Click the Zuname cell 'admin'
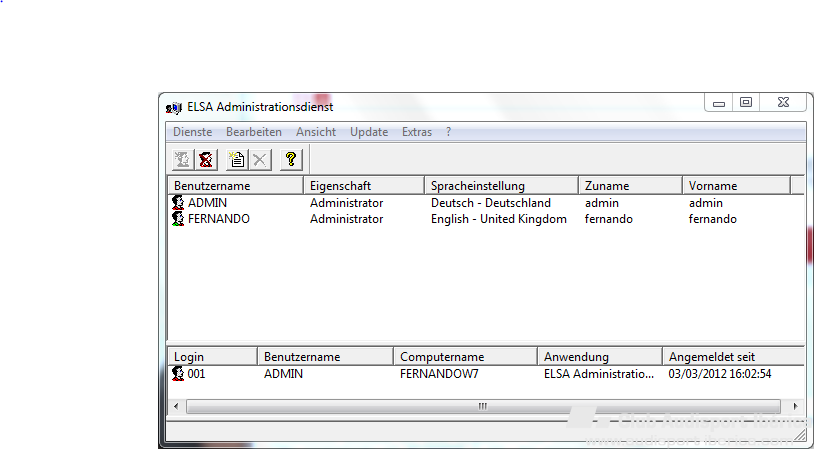Screen dimensions: 814x449 (x=602, y=202)
